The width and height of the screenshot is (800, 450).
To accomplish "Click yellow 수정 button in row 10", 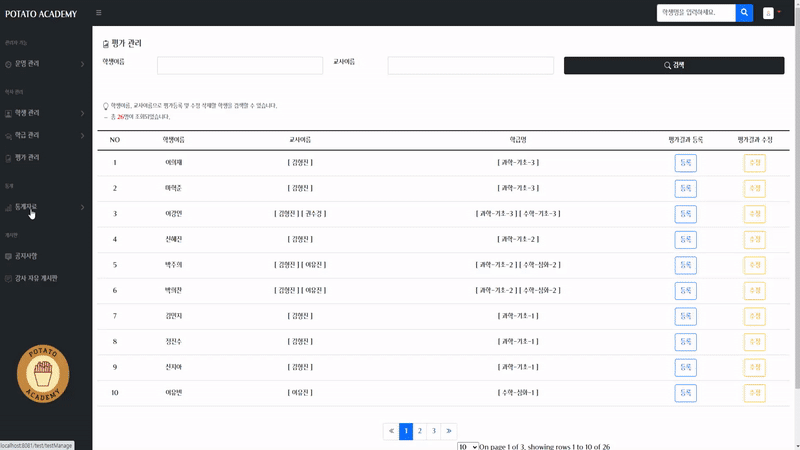I will tap(755, 393).
